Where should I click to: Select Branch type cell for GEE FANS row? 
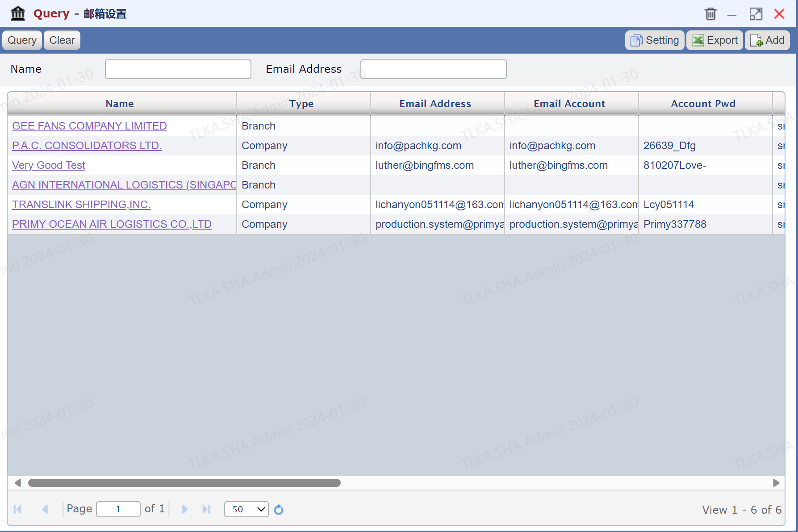coord(304,126)
